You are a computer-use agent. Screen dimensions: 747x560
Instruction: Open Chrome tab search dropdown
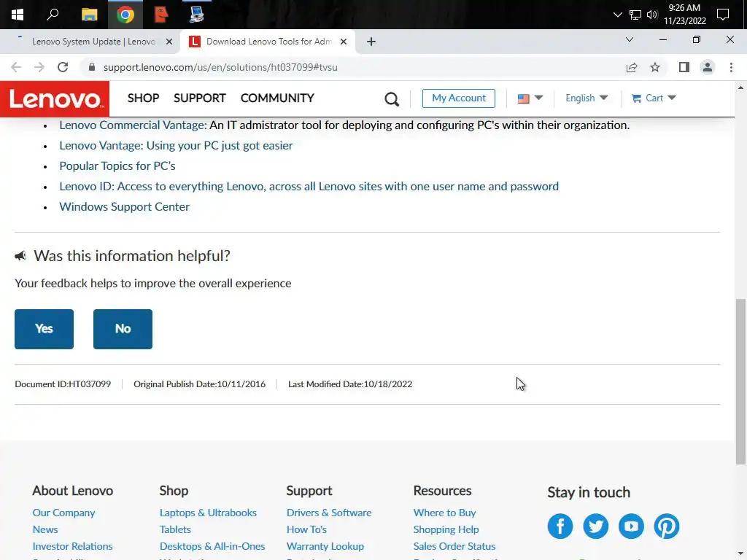[x=630, y=39]
